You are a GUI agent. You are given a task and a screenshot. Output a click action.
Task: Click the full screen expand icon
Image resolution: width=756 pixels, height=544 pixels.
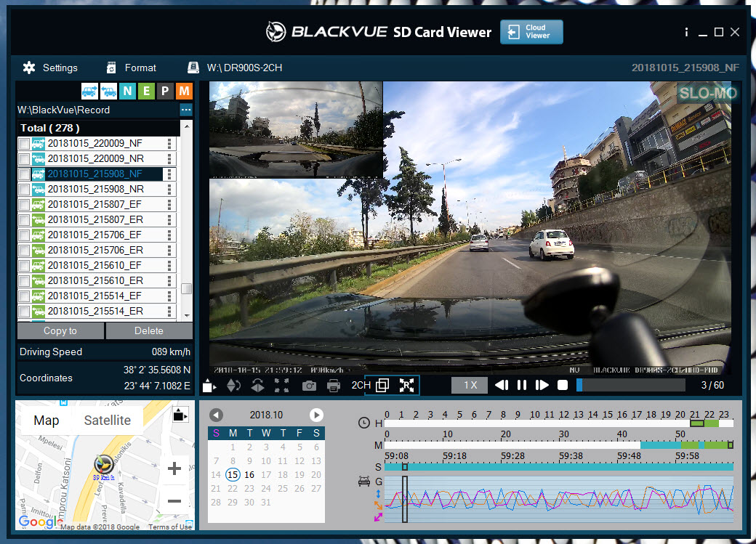click(282, 386)
